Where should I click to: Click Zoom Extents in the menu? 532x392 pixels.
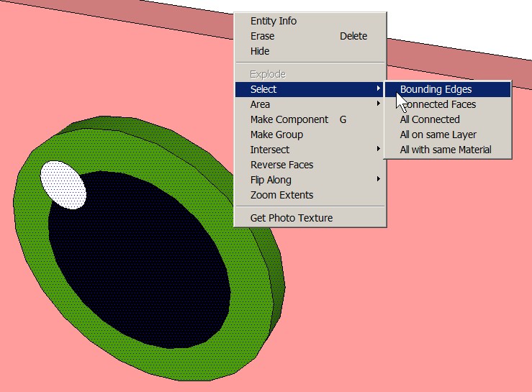coord(281,195)
